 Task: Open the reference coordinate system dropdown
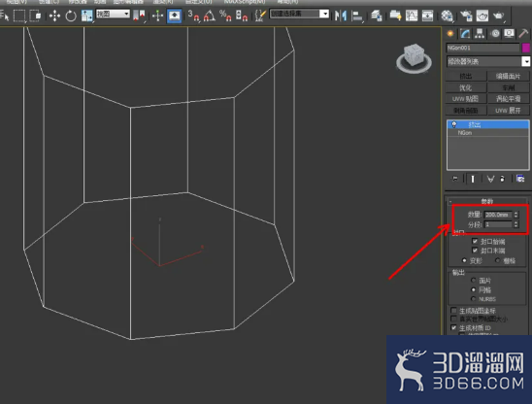click(x=113, y=14)
